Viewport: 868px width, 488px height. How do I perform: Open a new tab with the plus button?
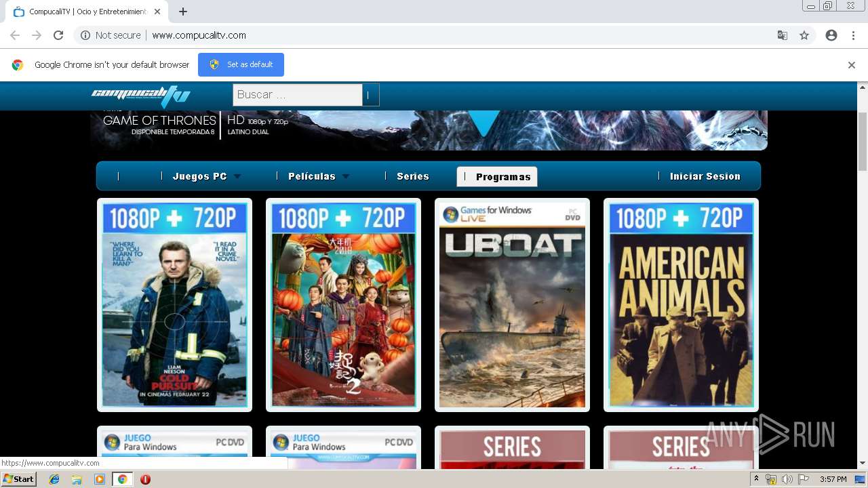183,12
